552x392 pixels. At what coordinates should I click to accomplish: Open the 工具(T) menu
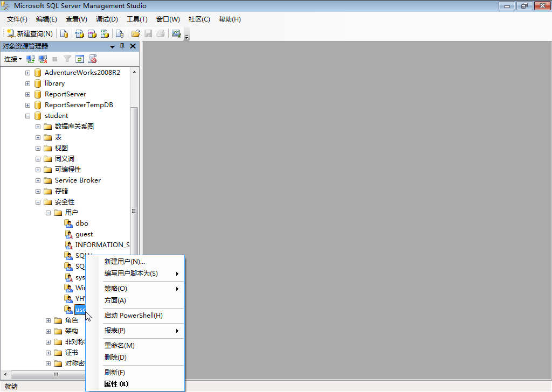coord(137,19)
